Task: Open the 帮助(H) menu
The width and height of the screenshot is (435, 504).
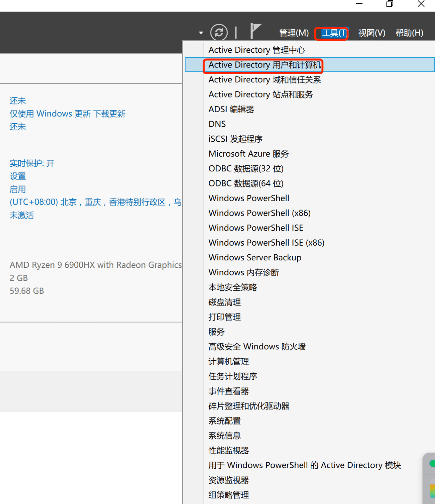Action: [x=409, y=33]
